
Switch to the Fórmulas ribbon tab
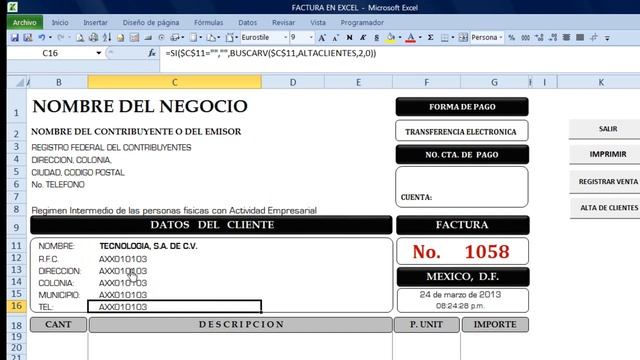click(x=209, y=22)
